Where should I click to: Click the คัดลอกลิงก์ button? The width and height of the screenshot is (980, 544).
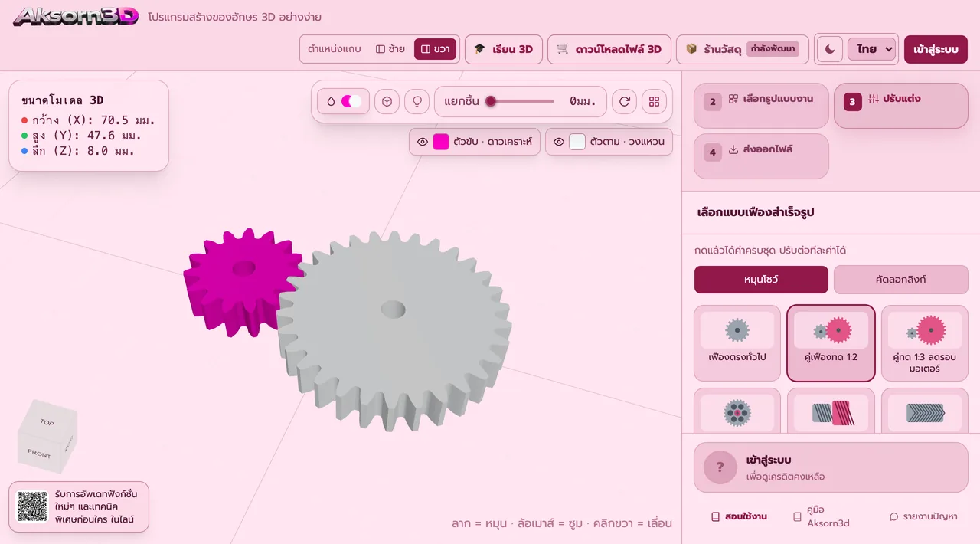(901, 280)
